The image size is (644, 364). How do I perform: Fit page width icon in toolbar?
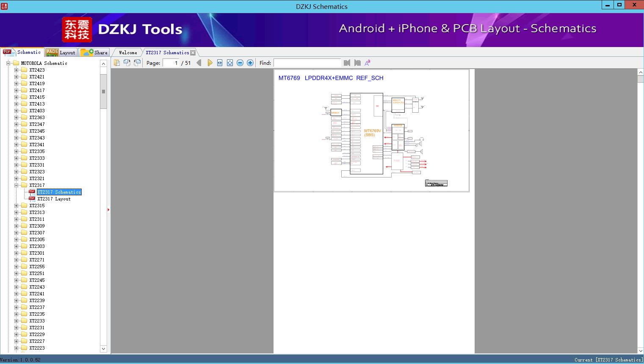tap(220, 63)
